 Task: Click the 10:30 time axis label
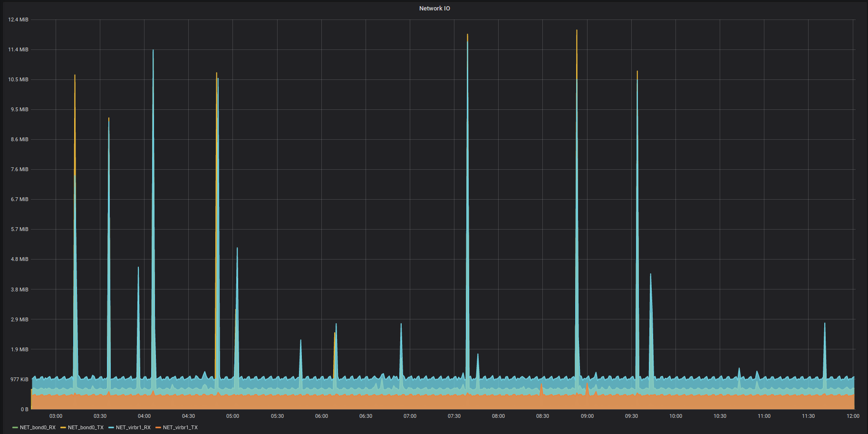coord(720,416)
